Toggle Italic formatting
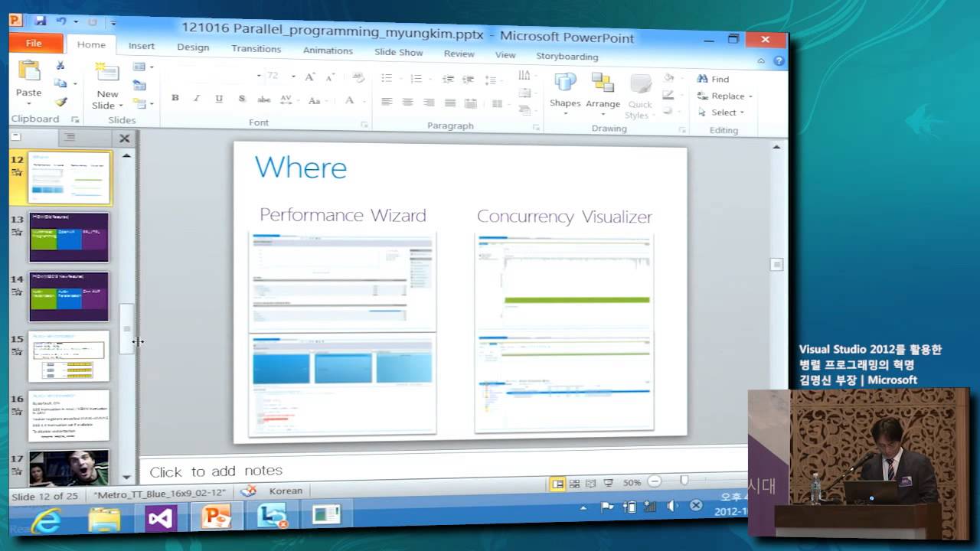 pyautogui.click(x=197, y=98)
